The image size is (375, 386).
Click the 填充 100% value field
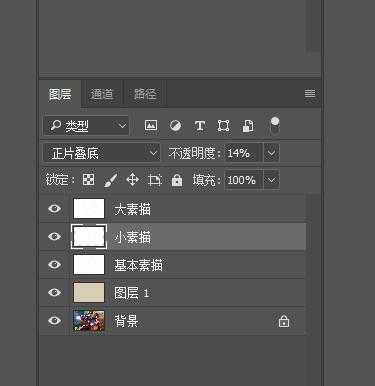243,180
